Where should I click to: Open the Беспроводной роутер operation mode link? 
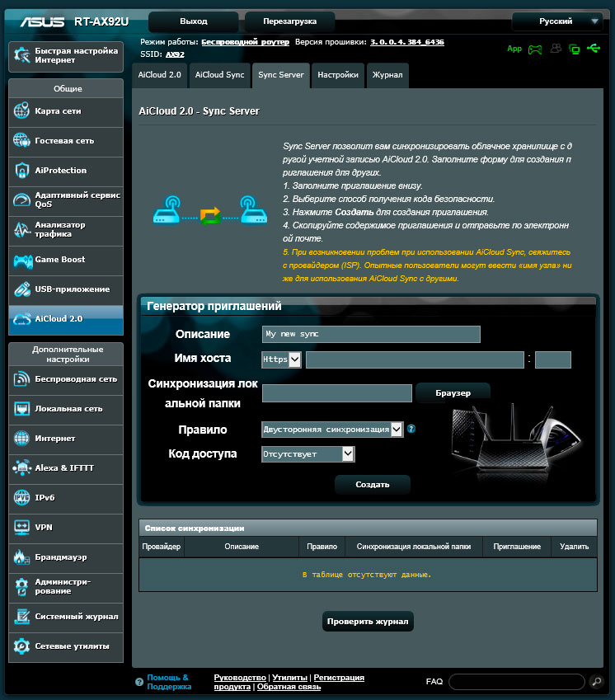245,42
